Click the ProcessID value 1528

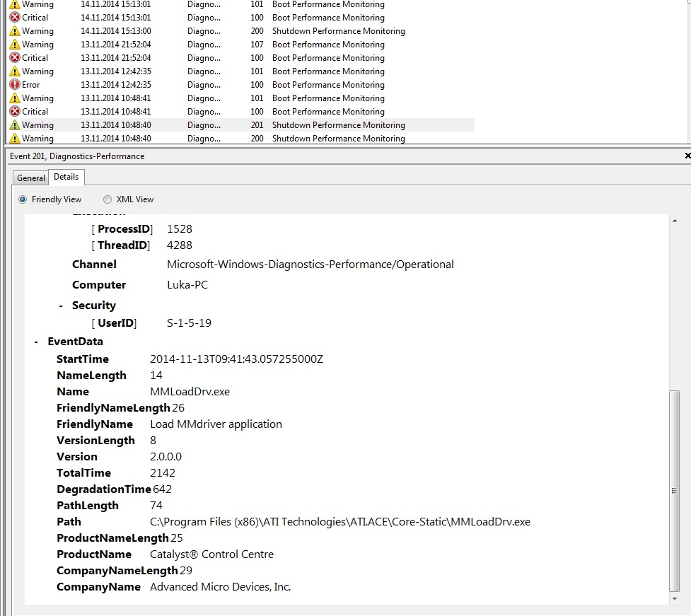pyautogui.click(x=180, y=229)
